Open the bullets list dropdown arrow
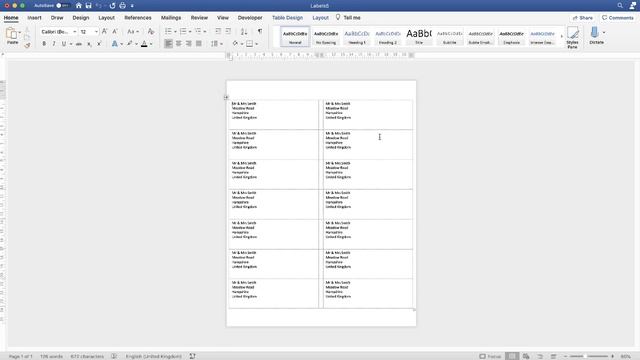 (176, 32)
